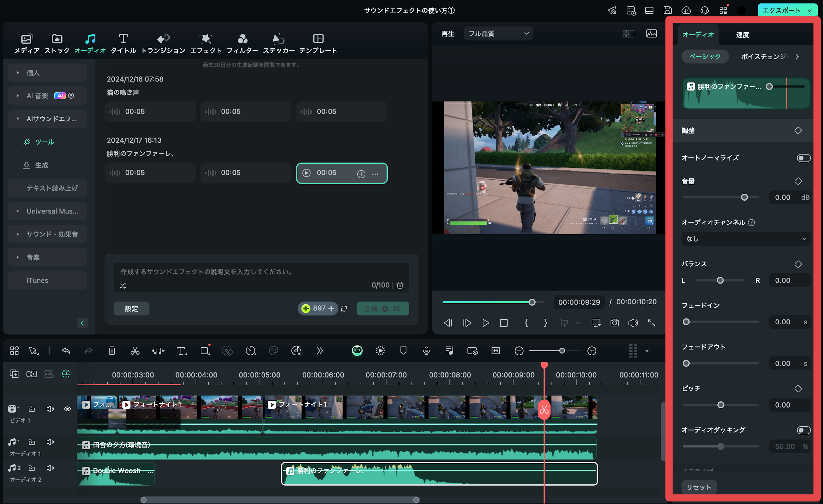823x504 pixels.
Task: Open the 速度 tab in properties panel
Action: (x=742, y=35)
